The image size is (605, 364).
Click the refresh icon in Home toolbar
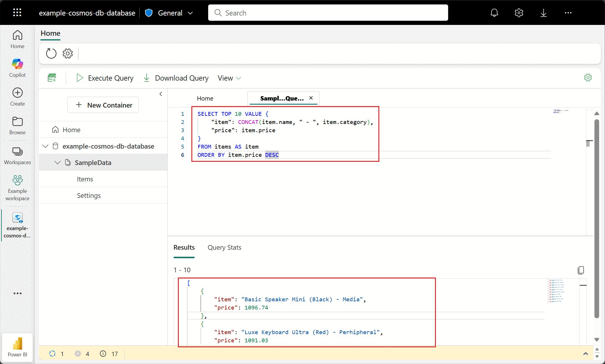[x=51, y=53]
